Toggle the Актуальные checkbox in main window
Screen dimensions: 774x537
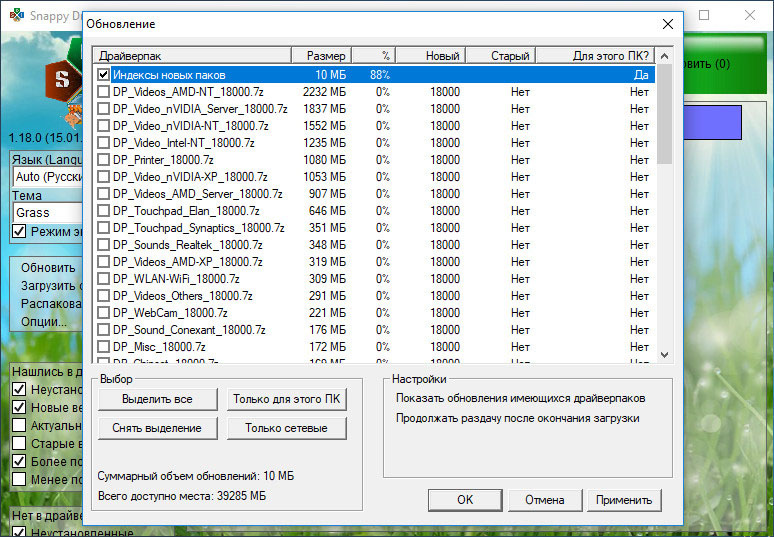pyautogui.click(x=19, y=425)
